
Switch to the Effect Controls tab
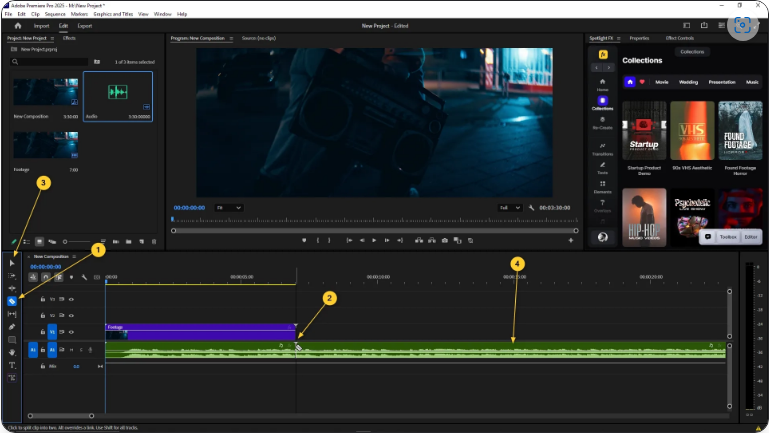[679, 38]
